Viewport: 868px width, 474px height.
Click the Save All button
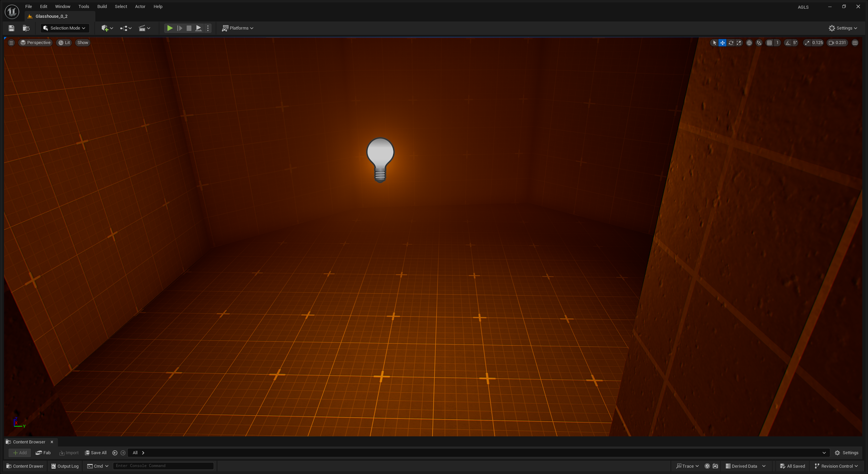pyautogui.click(x=96, y=452)
